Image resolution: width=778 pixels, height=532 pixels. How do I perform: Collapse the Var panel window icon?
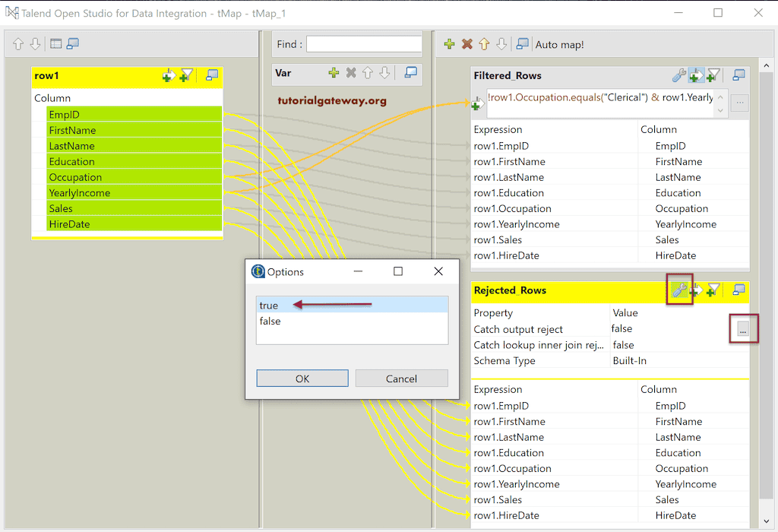[410, 72]
